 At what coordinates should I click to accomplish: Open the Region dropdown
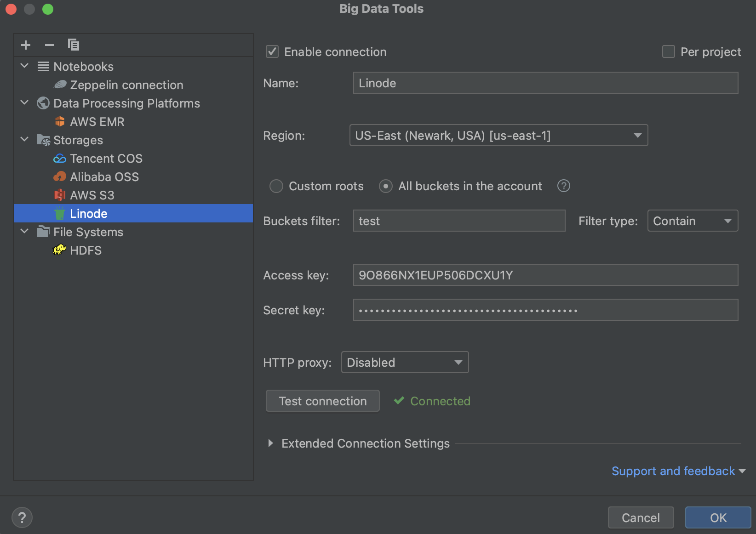[x=637, y=135]
